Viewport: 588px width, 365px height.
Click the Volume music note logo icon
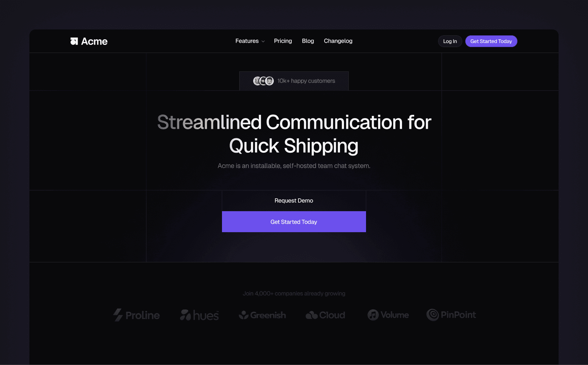point(373,315)
